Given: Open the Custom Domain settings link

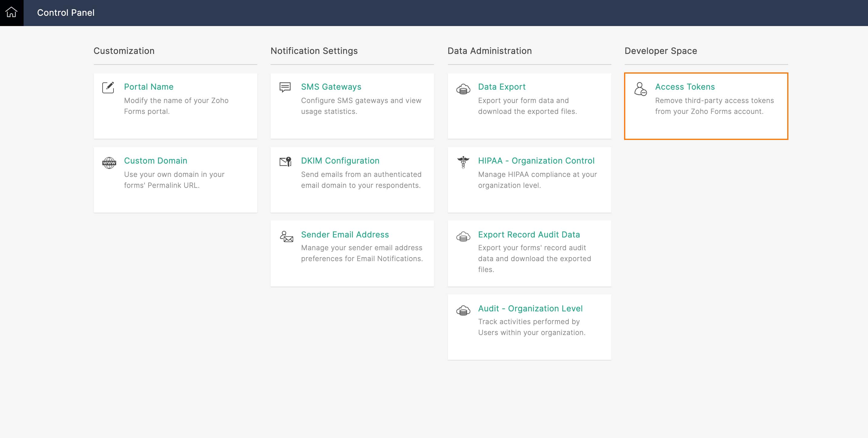Looking at the screenshot, I should (x=155, y=161).
